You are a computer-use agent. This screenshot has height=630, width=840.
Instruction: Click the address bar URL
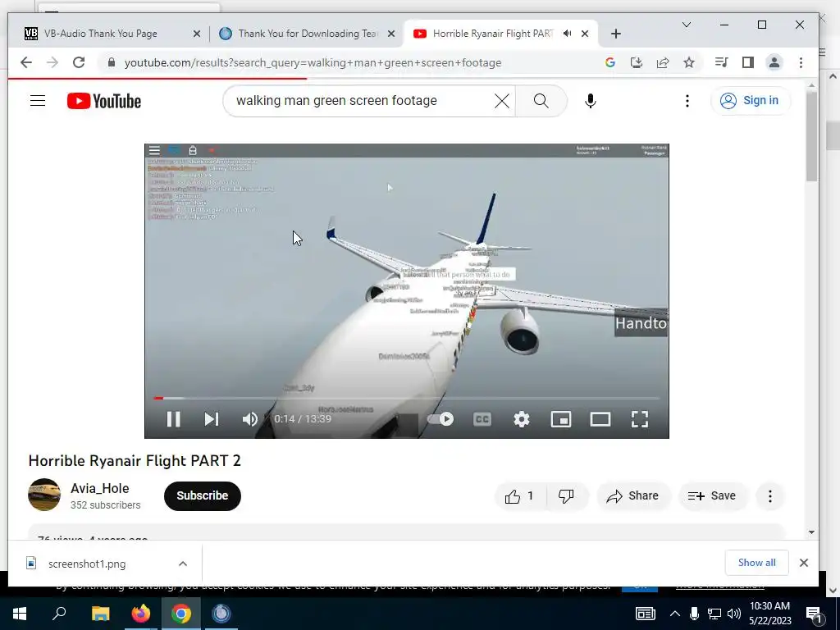point(313,62)
